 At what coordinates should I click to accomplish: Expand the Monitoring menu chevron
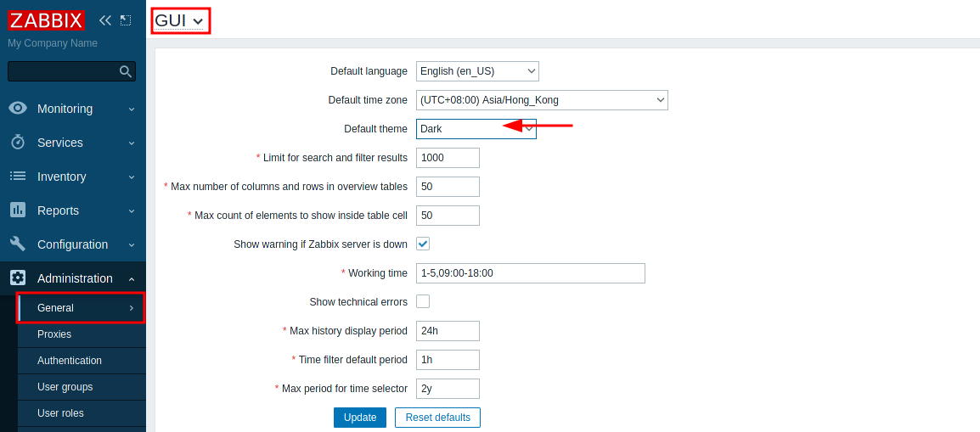[132, 109]
